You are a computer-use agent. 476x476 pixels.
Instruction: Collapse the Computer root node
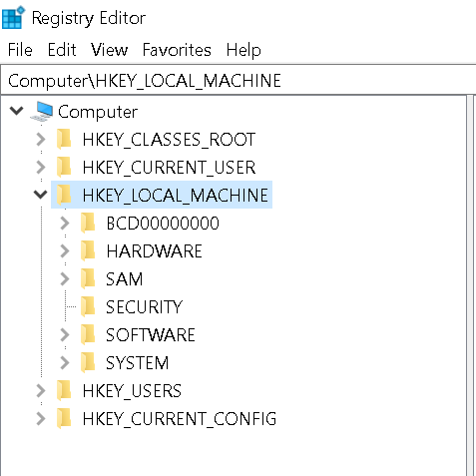(x=17, y=111)
